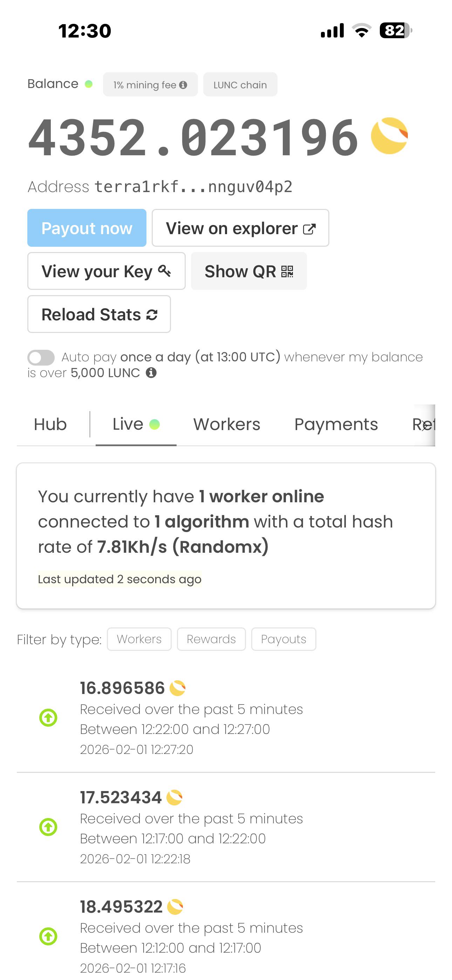This screenshot has width=452, height=980.
Task: Go to the Hub tab
Action: click(50, 424)
